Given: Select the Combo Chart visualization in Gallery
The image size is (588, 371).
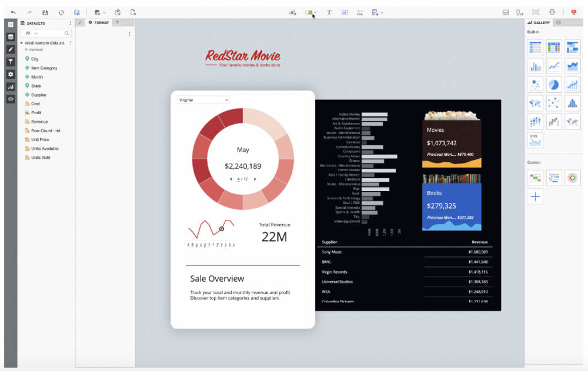Looking at the screenshot, I should [x=572, y=85].
